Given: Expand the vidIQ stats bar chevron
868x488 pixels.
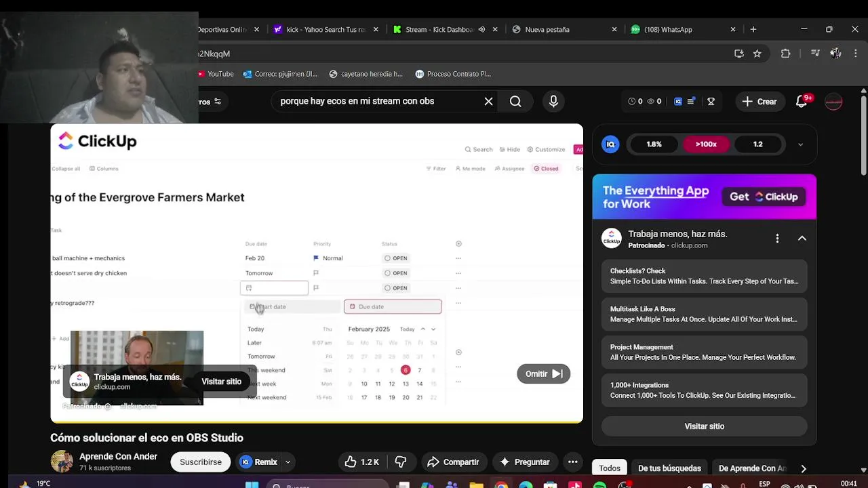Looking at the screenshot, I should pyautogui.click(x=800, y=144).
